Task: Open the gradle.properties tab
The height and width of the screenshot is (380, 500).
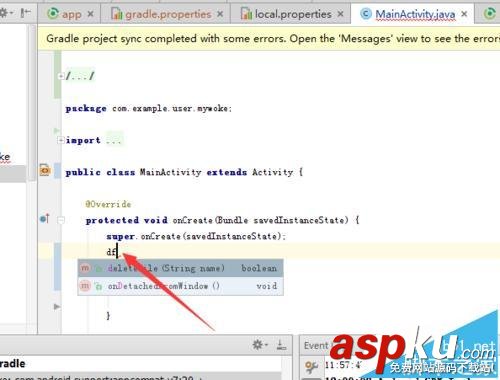Action: click(168, 14)
